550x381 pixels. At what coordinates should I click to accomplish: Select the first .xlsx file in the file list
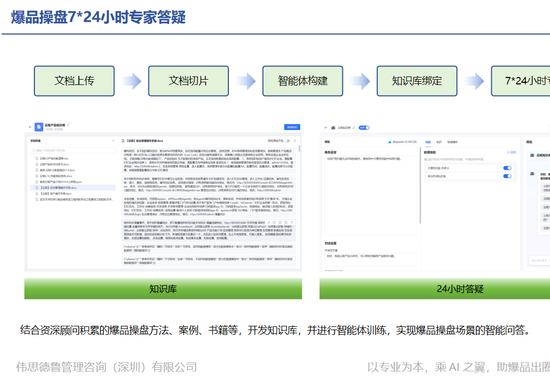pyautogui.click(x=53, y=159)
